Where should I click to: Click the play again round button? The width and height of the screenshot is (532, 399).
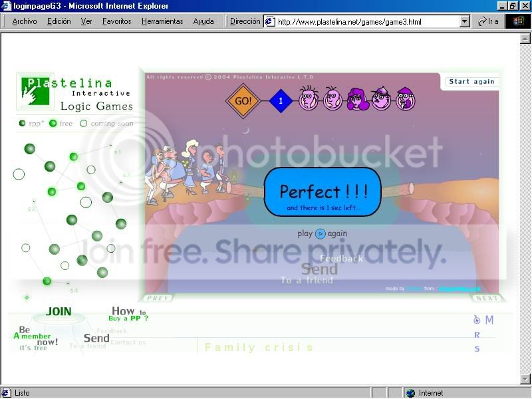tap(321, 234)
